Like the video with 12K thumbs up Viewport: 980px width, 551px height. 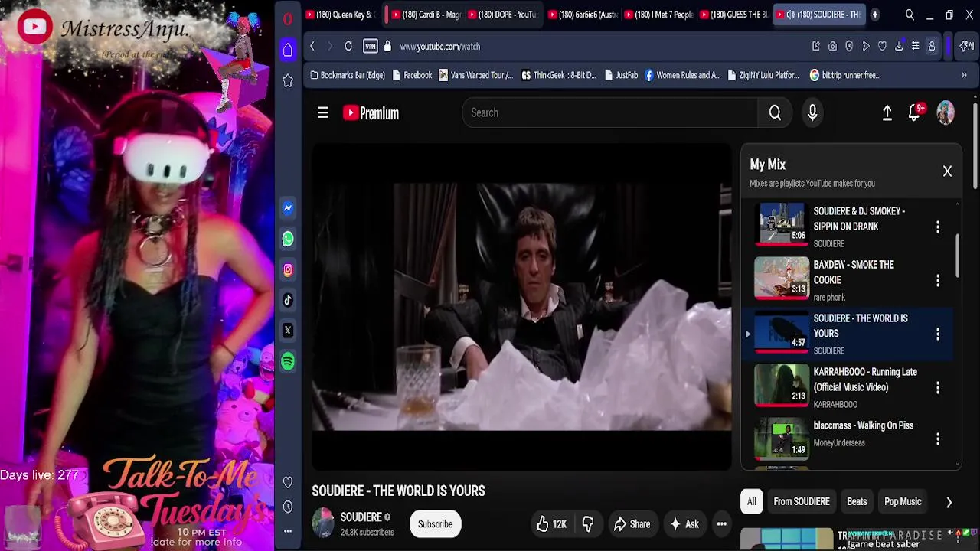point(551,524)
